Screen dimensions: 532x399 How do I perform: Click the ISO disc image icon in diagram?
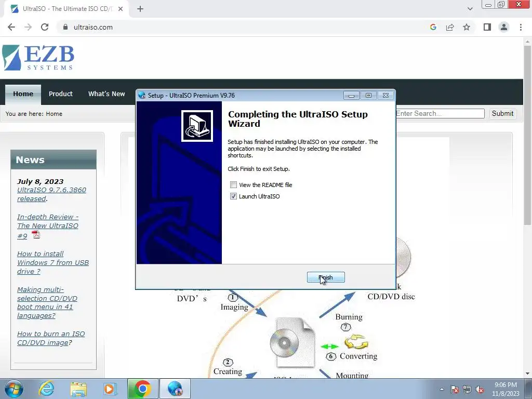click(x=293, y=343)
